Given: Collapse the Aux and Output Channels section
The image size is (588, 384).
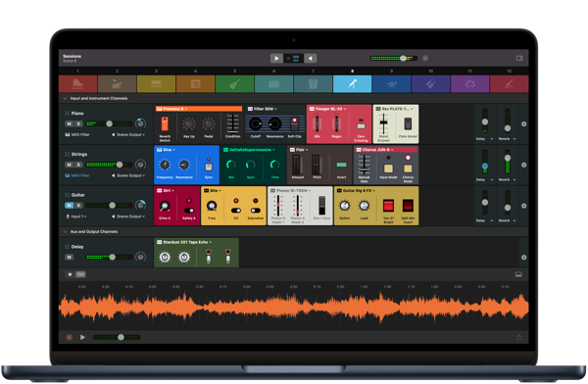Looking at the screenshot, I should 65,232.
